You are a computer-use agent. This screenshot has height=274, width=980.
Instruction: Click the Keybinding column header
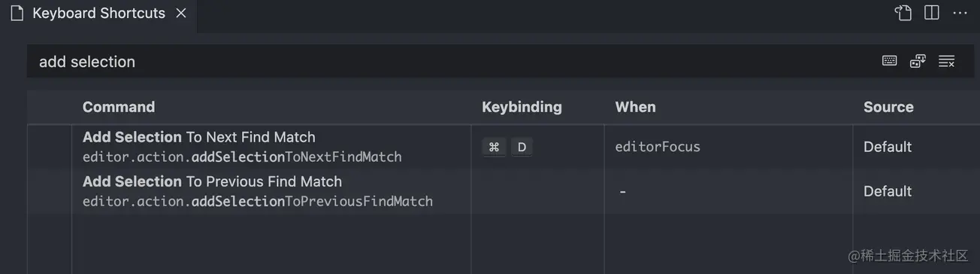(522, 107)
